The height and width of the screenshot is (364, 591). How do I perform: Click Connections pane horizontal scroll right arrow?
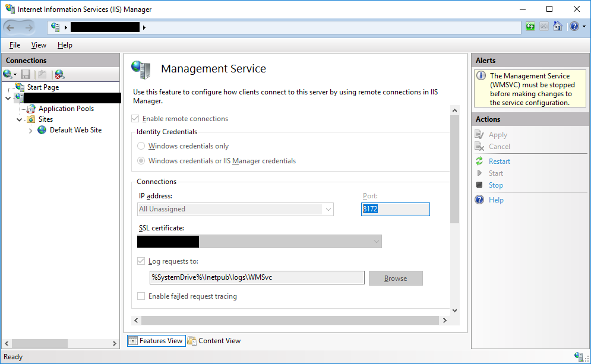(x=114, y=343)
